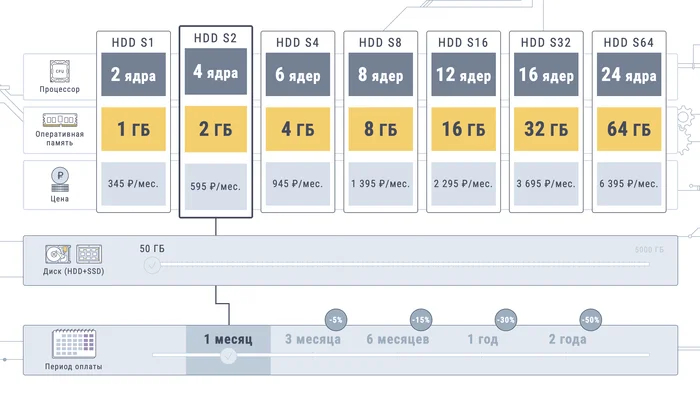
Task: Click the RAM memory module icon
Action: point(62,117)
